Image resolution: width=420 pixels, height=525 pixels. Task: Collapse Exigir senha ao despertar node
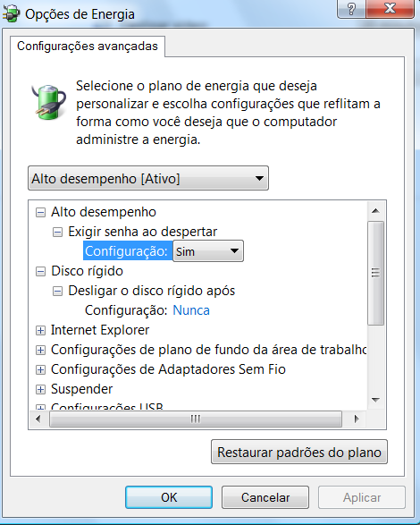[57, 232]
